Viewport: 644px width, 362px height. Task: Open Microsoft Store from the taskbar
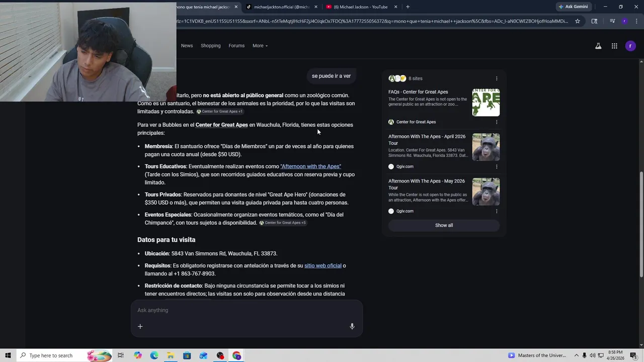pyautogui.click(x=187, y=355)
